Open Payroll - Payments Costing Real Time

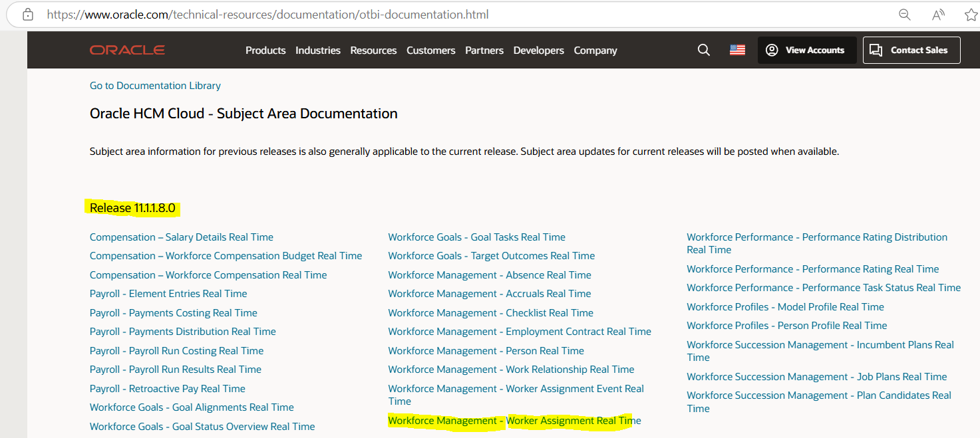[174, 313]
